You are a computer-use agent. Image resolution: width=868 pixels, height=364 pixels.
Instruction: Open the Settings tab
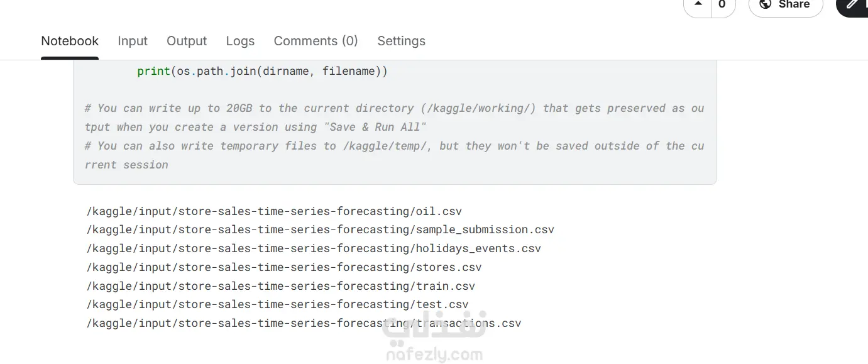click(401, 41)
